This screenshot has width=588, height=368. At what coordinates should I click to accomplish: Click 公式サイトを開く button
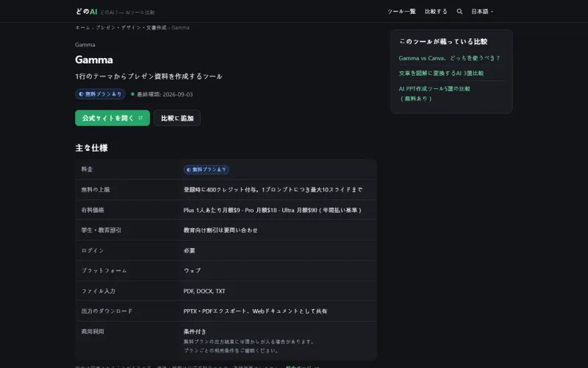[x=112, y=118]
